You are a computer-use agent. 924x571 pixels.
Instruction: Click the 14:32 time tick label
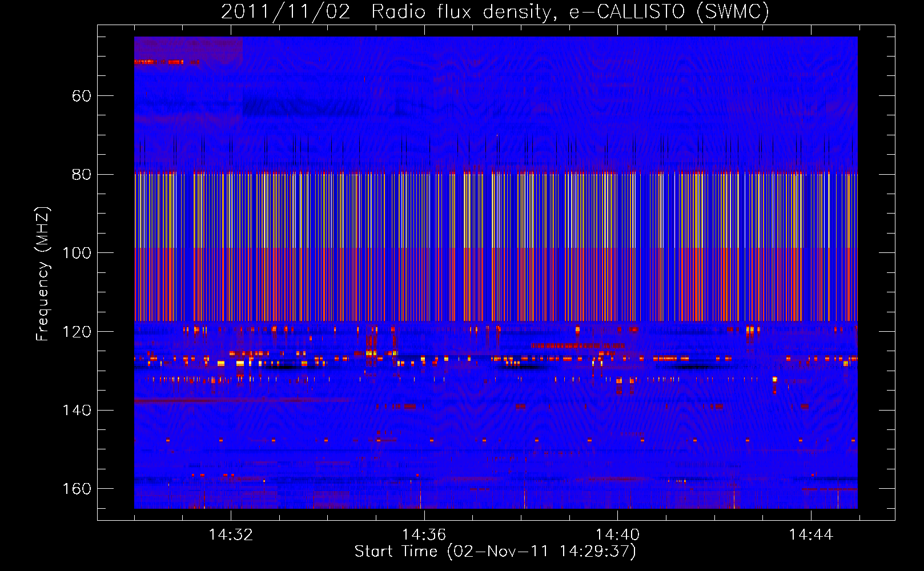point(231,535)
